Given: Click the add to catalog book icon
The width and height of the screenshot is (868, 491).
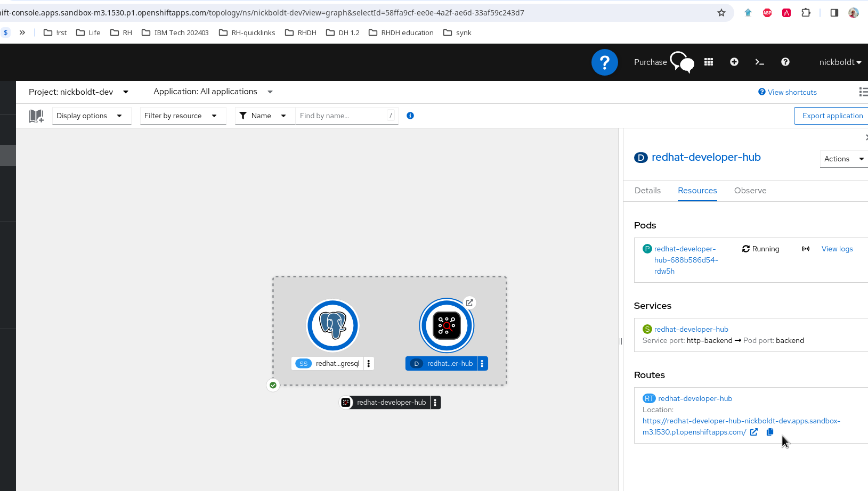Looking at the screenshot, I should coord(36,116).
